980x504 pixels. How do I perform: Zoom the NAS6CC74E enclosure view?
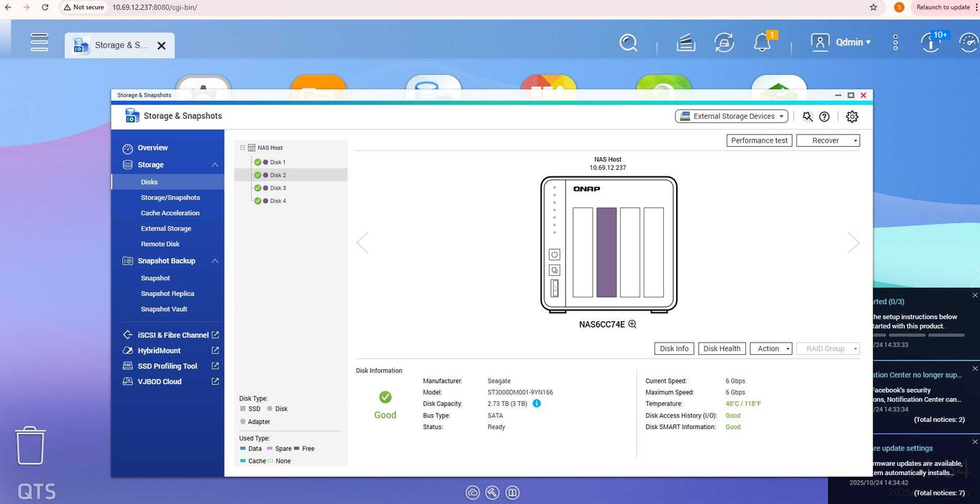(632, 324)
